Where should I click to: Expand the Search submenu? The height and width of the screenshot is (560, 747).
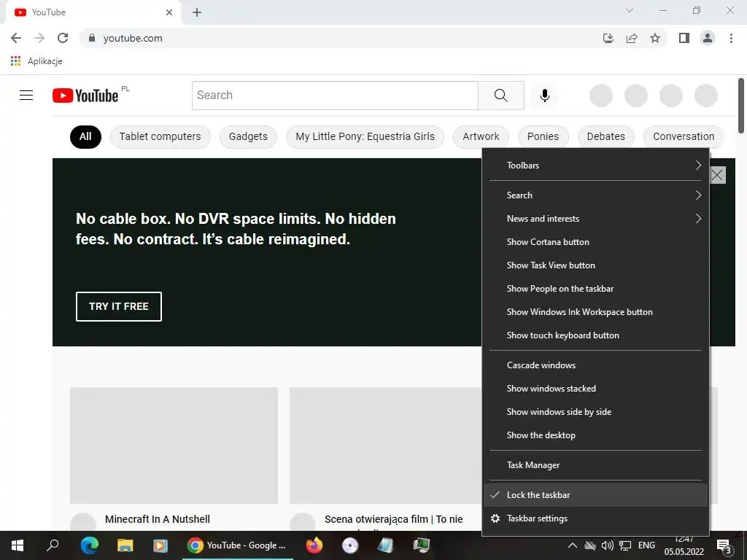(x=595, y=195)
